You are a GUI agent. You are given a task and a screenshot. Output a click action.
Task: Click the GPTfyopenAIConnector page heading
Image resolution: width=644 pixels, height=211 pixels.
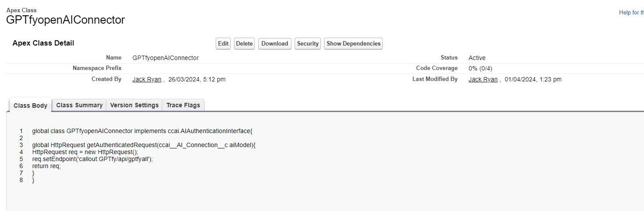click(65, 20)
